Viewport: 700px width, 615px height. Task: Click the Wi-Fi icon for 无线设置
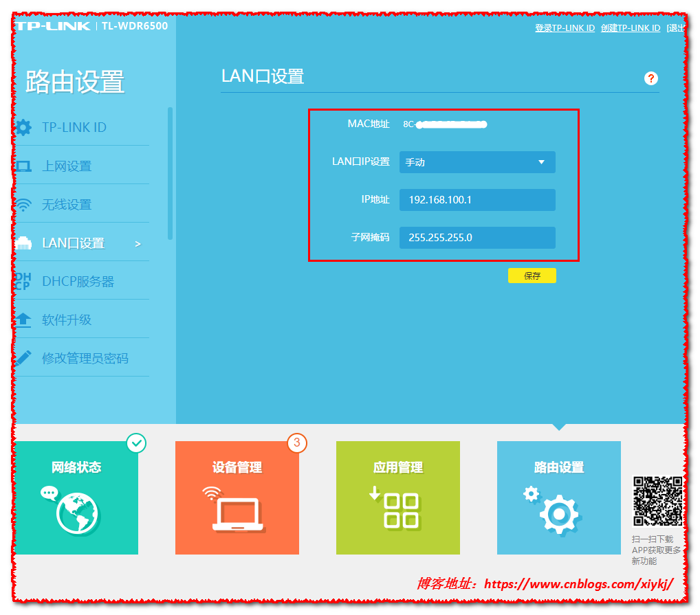pyautogui.click(x=23, y=205)
